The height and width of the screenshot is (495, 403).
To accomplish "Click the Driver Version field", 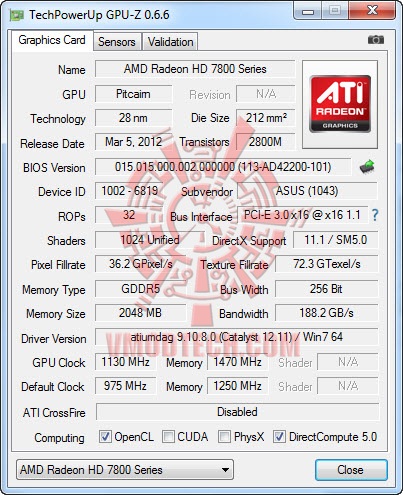I will coord(237,337).
